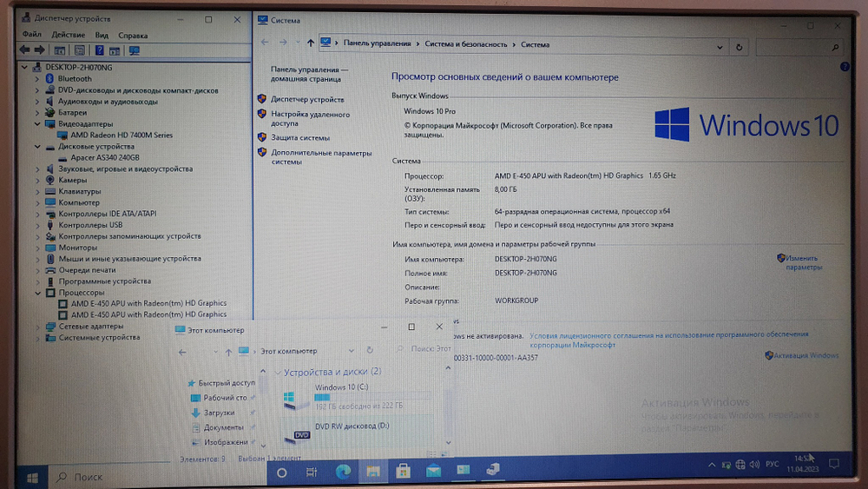Open Рабочий стол in Explorer sidebar

225,398
